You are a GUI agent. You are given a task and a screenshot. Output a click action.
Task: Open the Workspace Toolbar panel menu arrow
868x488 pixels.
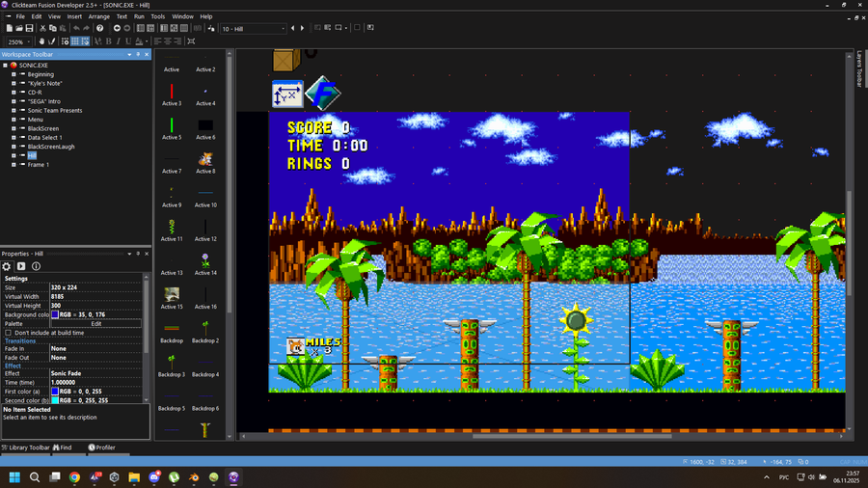[x=129, y=54]
